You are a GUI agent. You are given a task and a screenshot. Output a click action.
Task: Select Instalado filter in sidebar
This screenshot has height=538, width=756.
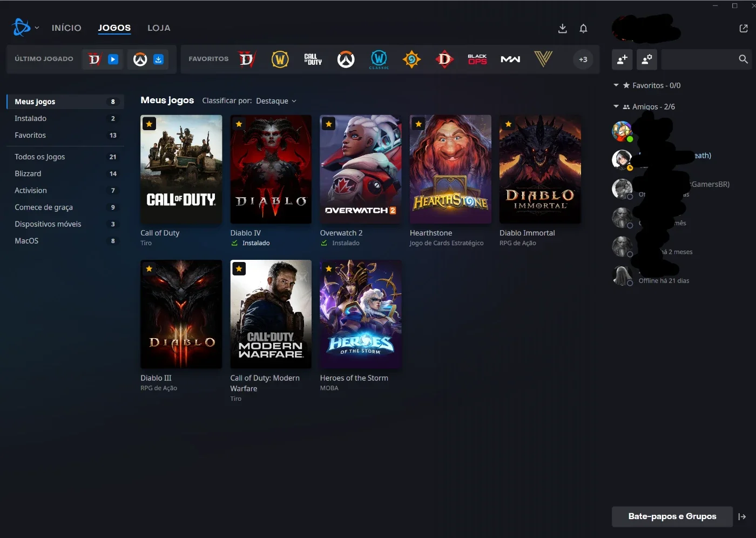tap(65, 118)
